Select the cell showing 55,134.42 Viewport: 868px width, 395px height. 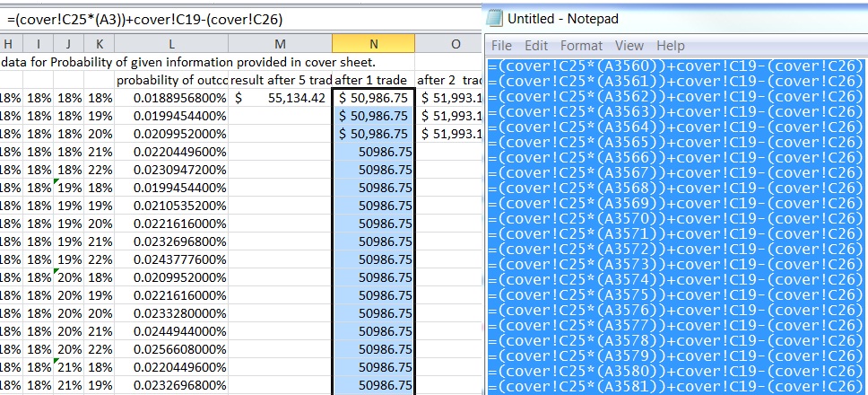click(280, 98)
